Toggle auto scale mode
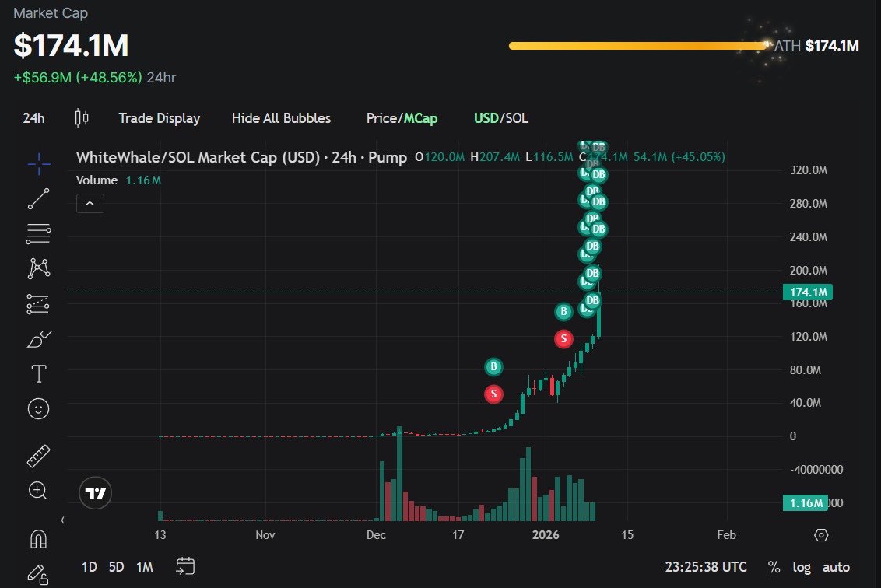 (x=836, y=567)
